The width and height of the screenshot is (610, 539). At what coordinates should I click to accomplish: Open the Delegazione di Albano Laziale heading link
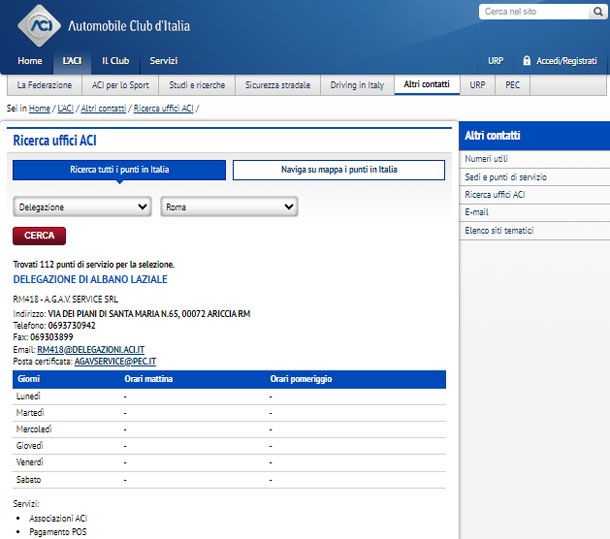coord(90,279)
